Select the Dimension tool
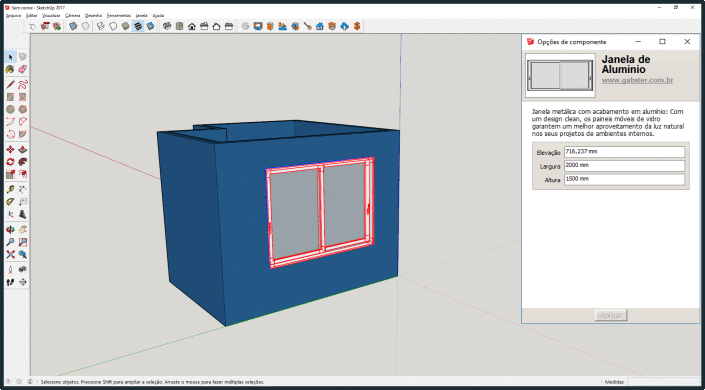This screenshot has width=705, height=390. pyautogui.click(x=22, y=189)
